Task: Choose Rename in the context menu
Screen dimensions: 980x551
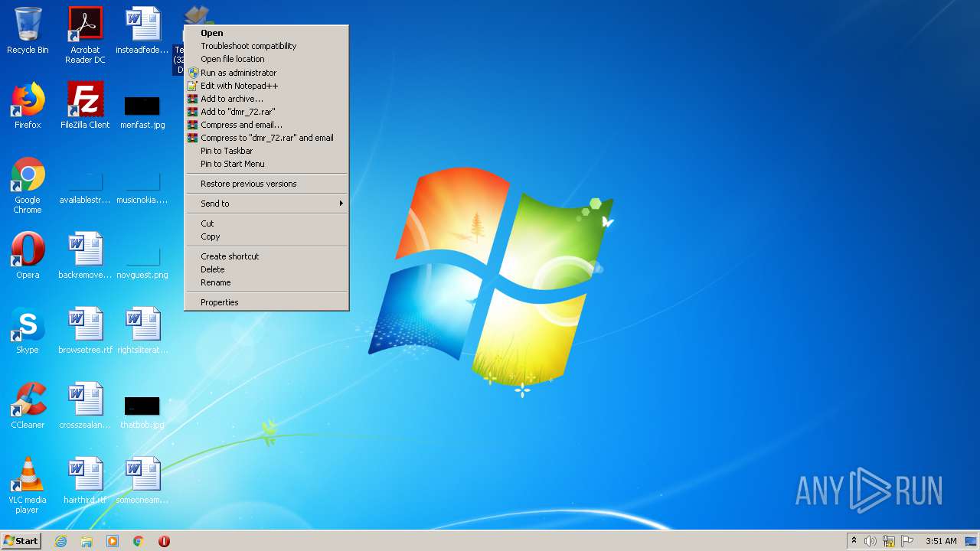Action: (x=267, y=282)
